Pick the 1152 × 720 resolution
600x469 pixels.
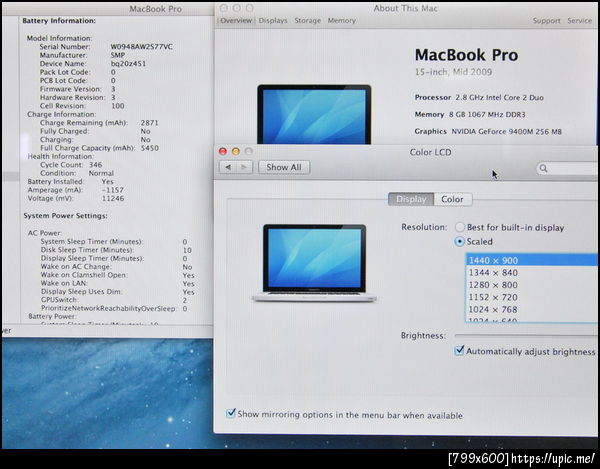[x=532, y=297]
